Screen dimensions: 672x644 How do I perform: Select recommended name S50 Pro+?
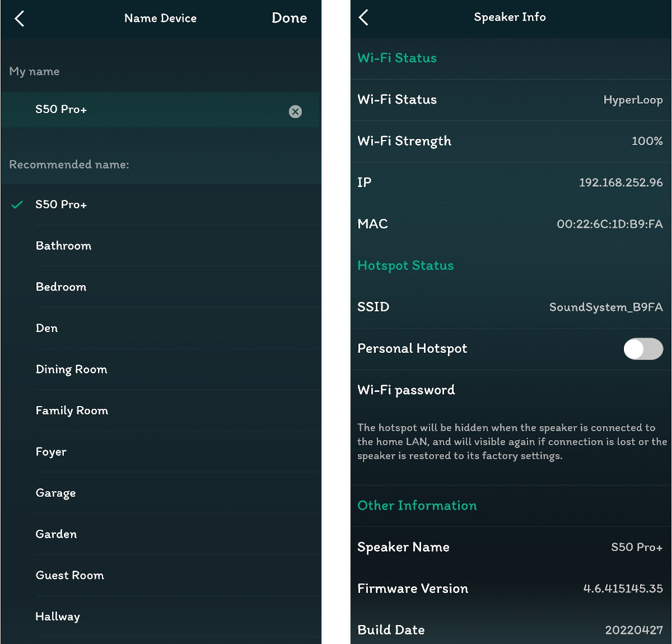point(161,204)
